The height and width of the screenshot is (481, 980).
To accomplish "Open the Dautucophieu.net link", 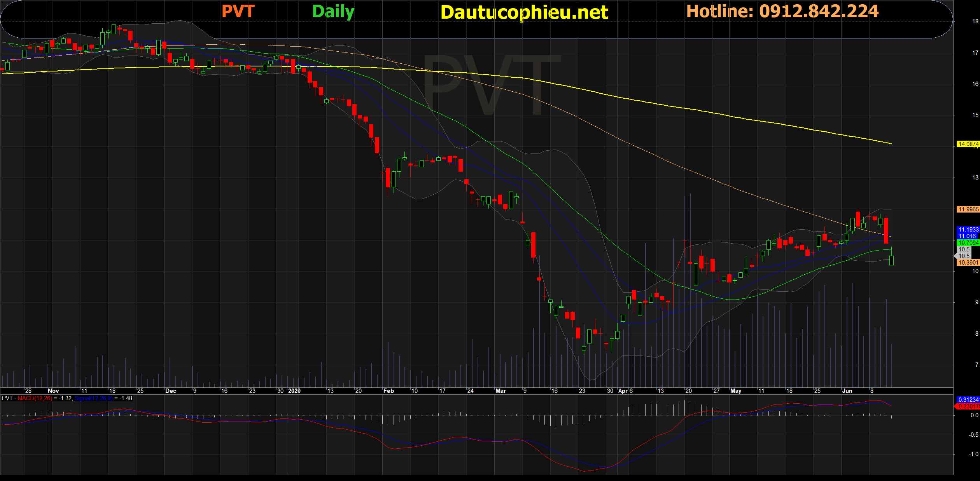I will [524, 13].
